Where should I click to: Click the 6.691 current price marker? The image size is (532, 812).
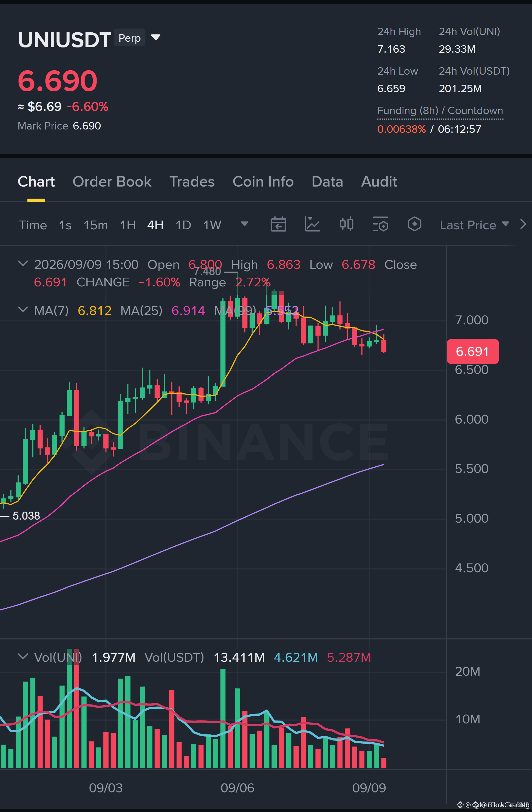coord(473,351)
